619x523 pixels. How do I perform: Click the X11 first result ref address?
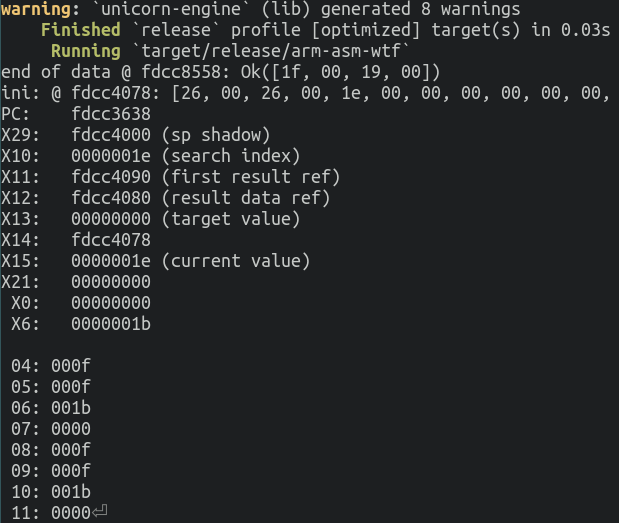coord(111,177)
